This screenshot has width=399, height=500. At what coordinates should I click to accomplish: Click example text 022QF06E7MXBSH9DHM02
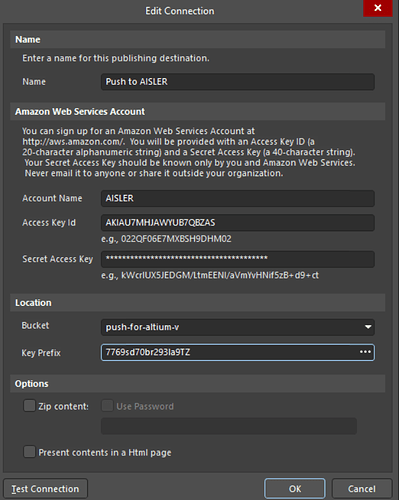point(176,239)
